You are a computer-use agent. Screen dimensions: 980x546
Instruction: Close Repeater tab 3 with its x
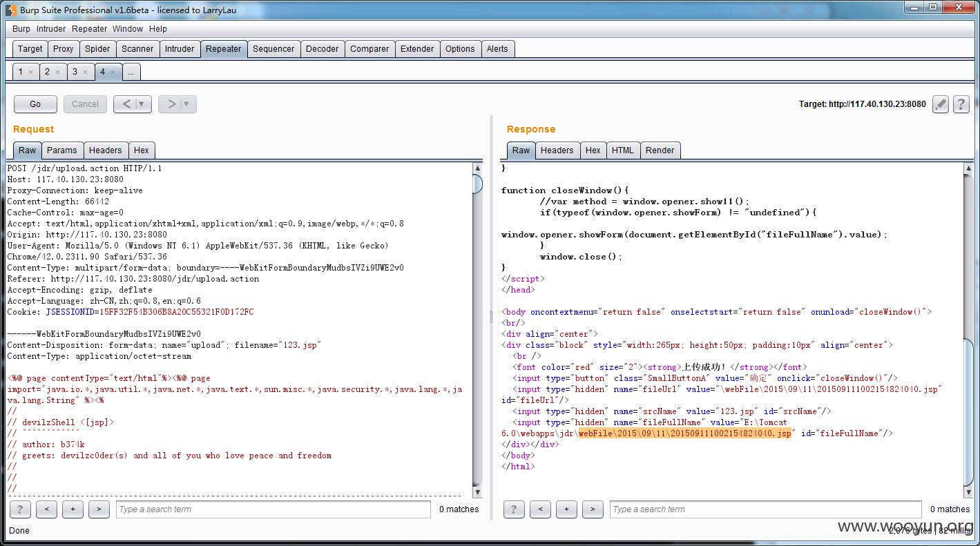85,72
